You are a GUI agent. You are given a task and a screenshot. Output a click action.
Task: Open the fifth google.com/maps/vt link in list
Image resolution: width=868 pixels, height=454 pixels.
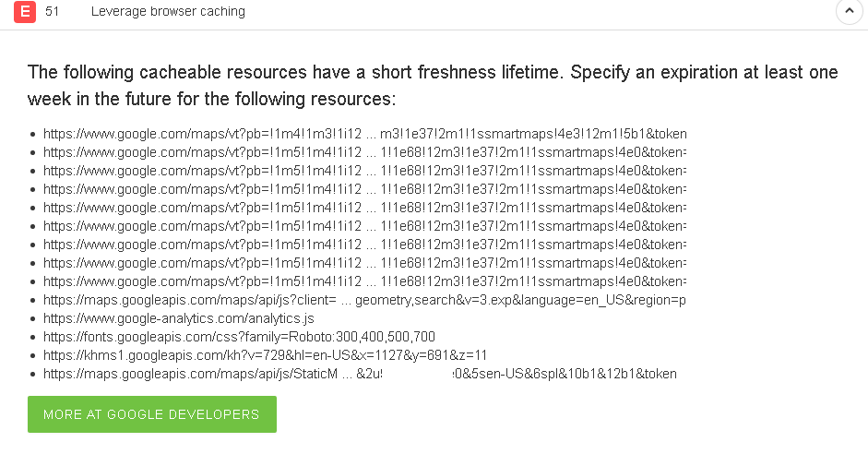click(364, 208)
